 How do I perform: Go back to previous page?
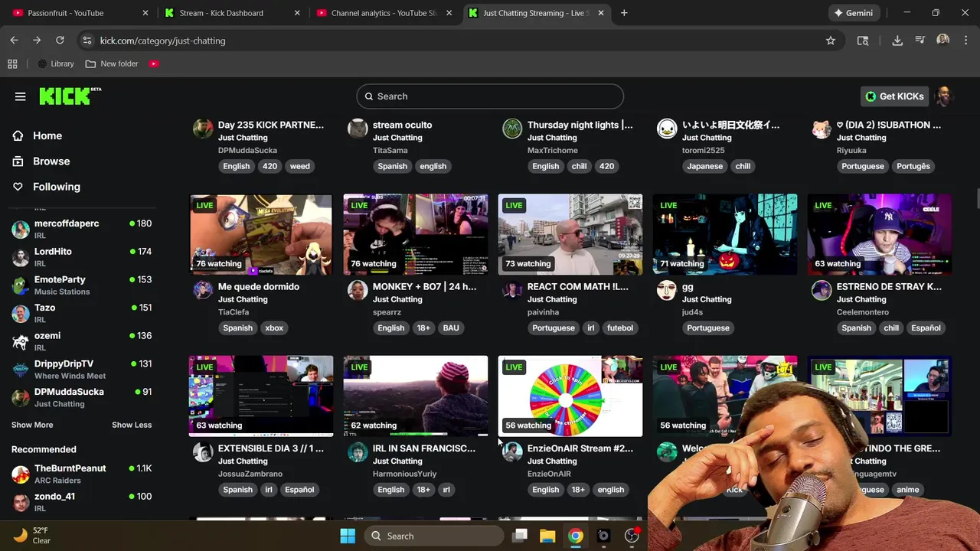click(x=15, y=41)
